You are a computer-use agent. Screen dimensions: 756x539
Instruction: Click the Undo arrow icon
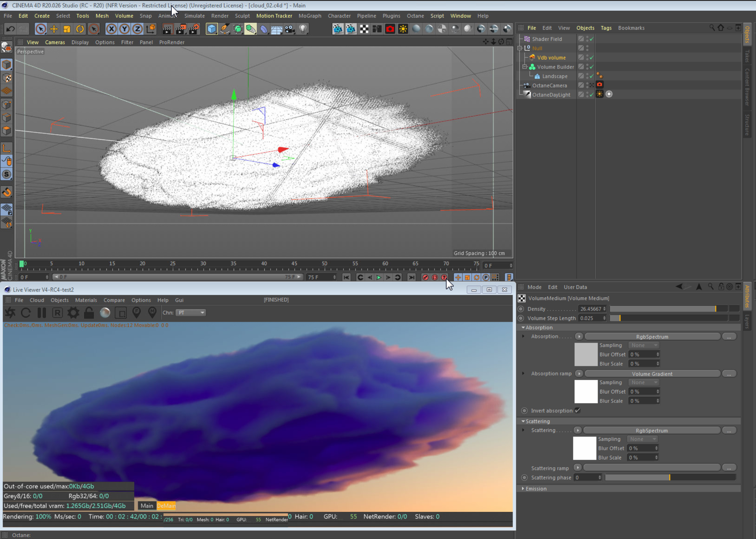[x=10, y=29]
